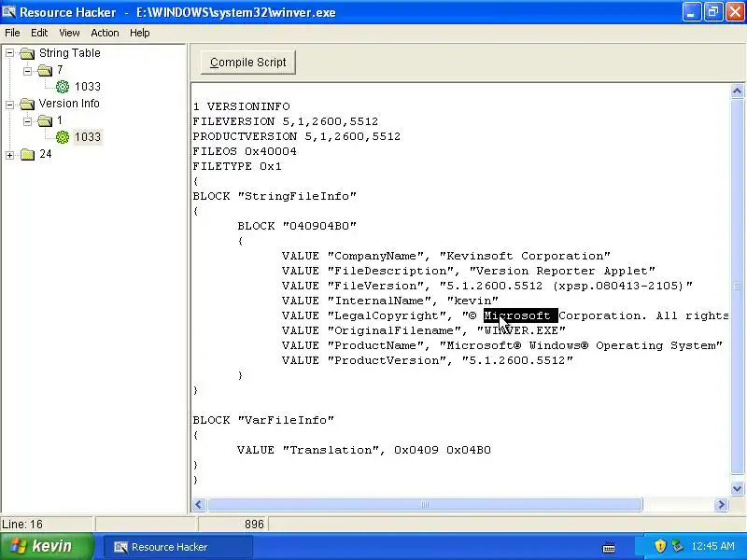Click the highlighted Microsoft text in LegalCopyright
The width and height of the screenshot is (747, 560).
[521, 315]
